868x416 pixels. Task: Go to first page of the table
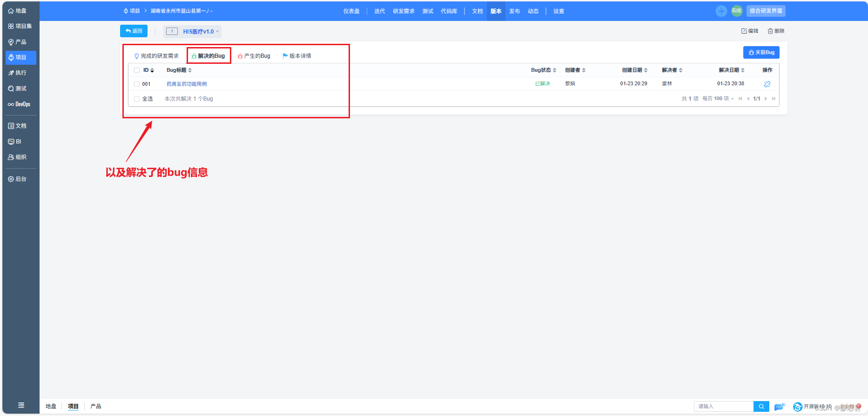click(x=740, y=99)
